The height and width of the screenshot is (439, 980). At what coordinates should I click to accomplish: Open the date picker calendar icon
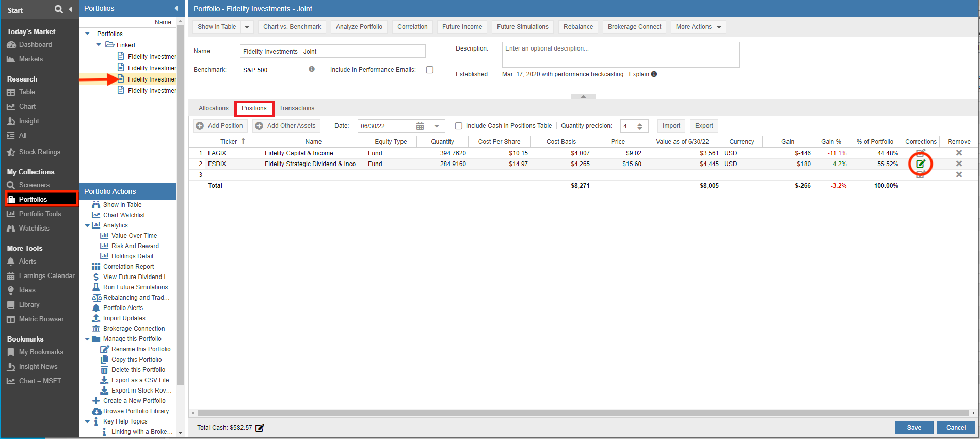click(420, 126)
